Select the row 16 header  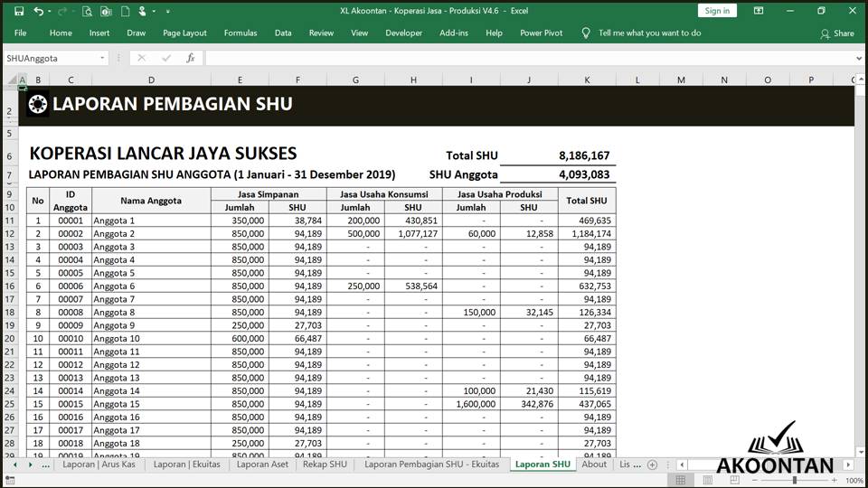click(9, 286)
